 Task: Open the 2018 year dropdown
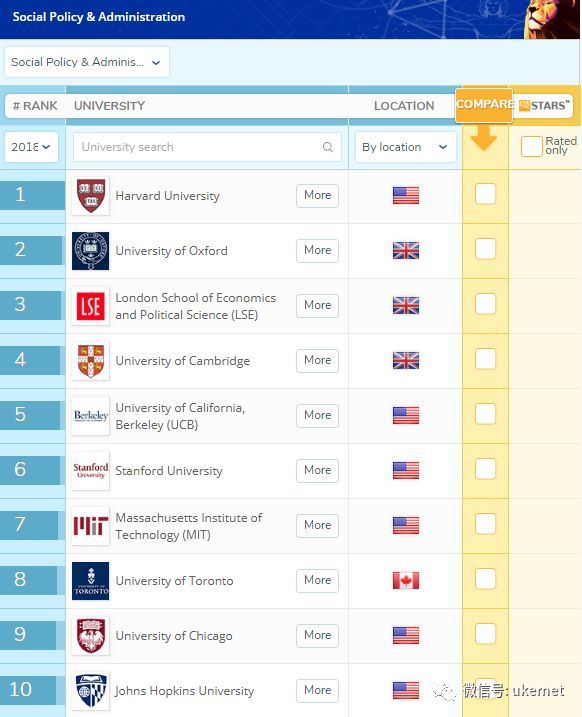[31, 147]
